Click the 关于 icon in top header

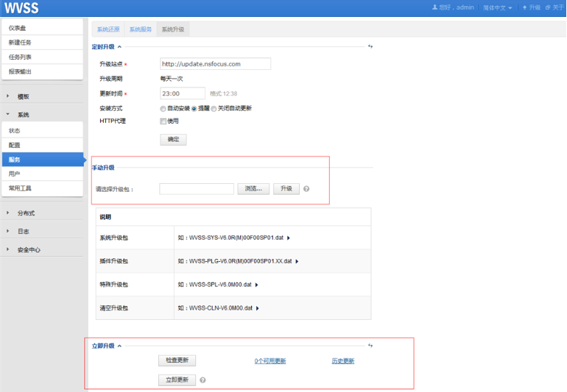coord(548,7)
